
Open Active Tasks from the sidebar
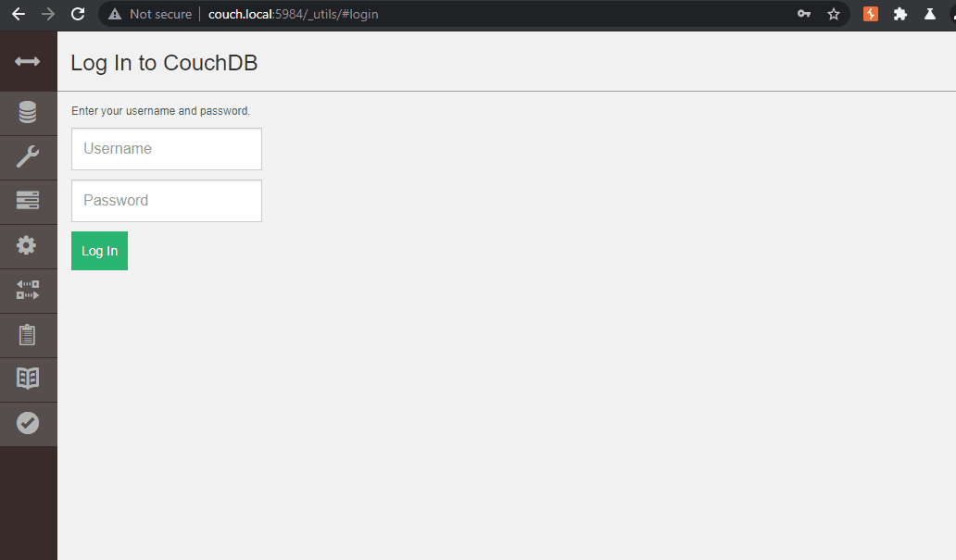point(28,201)
